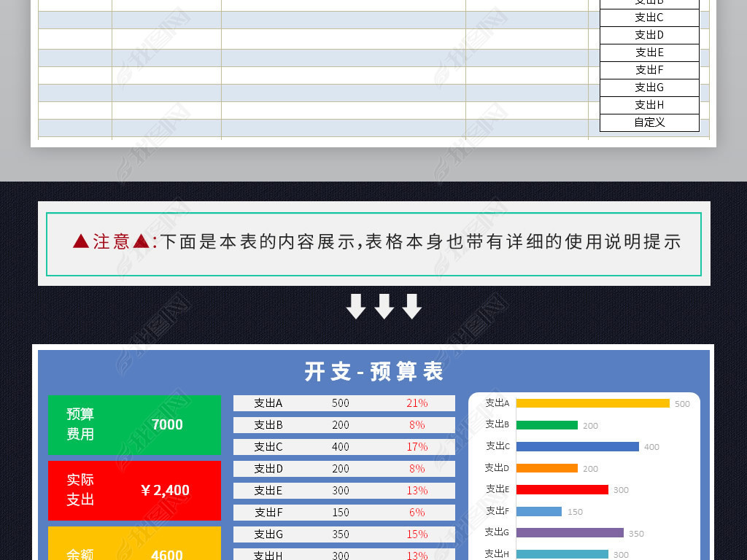This screenshot has height=560, width=747.
Task: Click the red warning triangle before 注意
Action: pyautogui.click(x=81, y=241)
